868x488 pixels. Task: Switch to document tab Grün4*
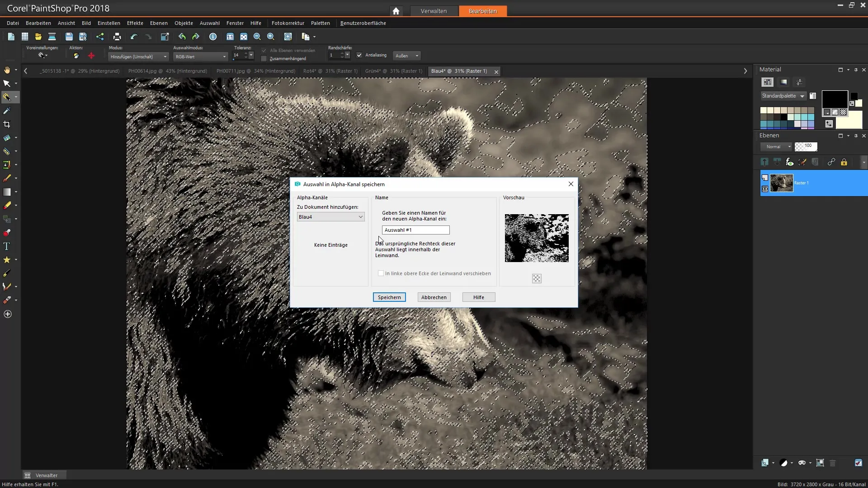point(394,71)
